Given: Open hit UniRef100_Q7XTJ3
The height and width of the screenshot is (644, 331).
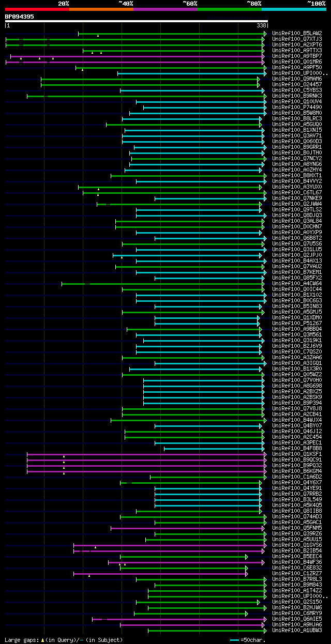Looking at the screenshot, I should tap(297, 39).
